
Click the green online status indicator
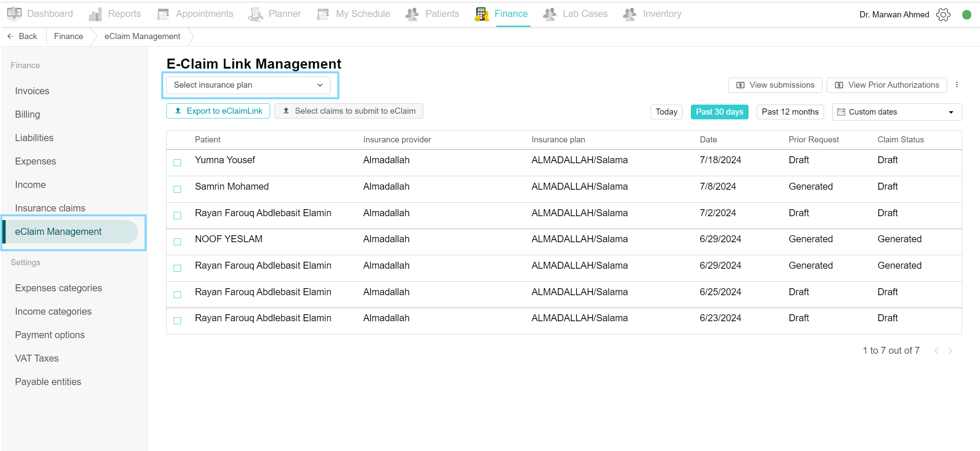967,15
